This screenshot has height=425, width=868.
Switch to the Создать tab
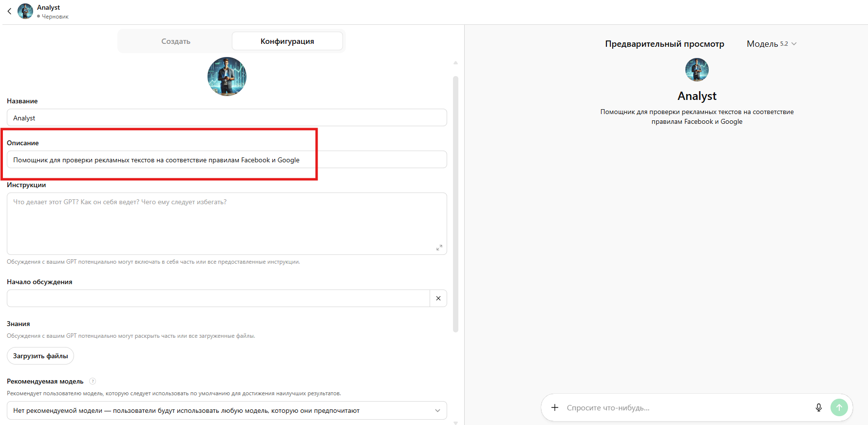(175, 41)
